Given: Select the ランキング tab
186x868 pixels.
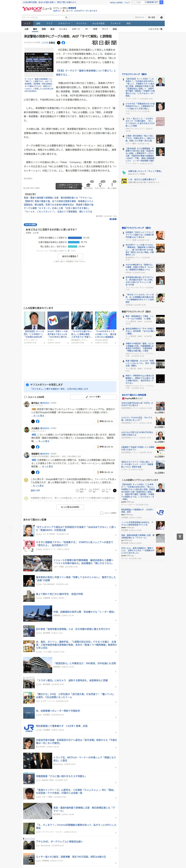Looking at the screenshot, I should [115, 24].
